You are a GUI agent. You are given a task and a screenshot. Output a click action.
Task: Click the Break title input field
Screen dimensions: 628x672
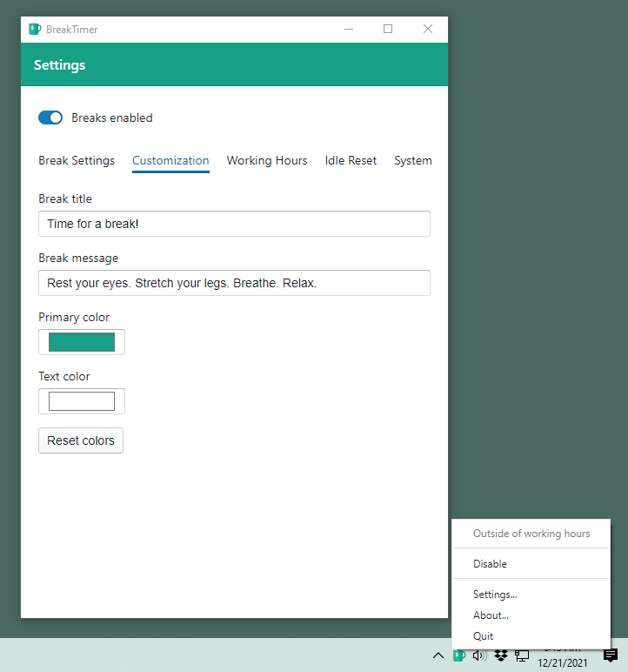pos(234,224)
